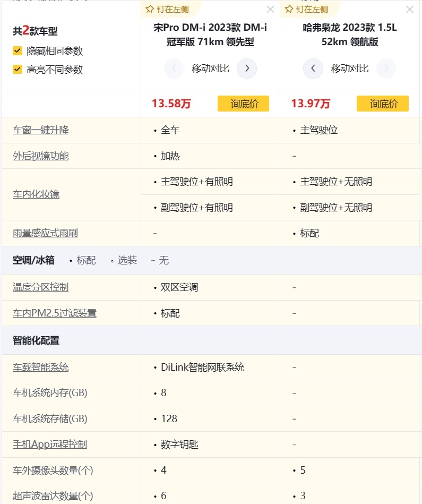Screen dimensions: 422x504
Task: Pin 哈弗枭龙 column to the left
Action: coord(306,10)
